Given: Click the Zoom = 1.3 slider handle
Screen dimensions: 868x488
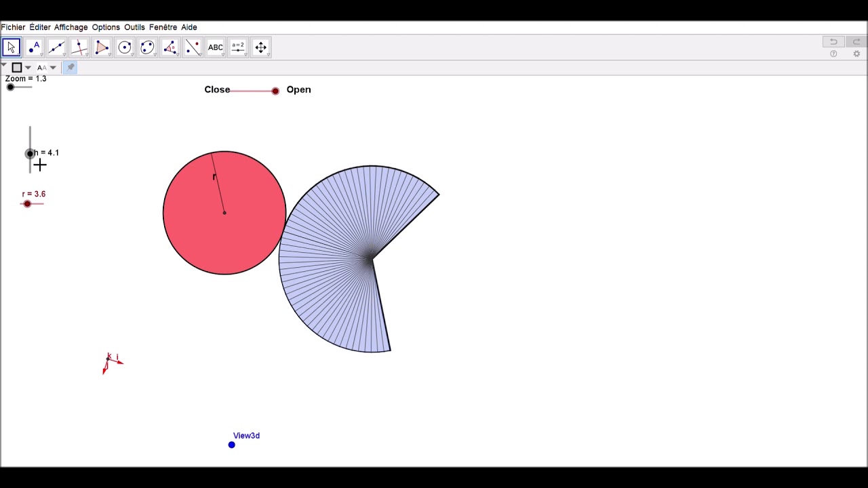Looking at the screenshot, I should (x=10, y=87).
